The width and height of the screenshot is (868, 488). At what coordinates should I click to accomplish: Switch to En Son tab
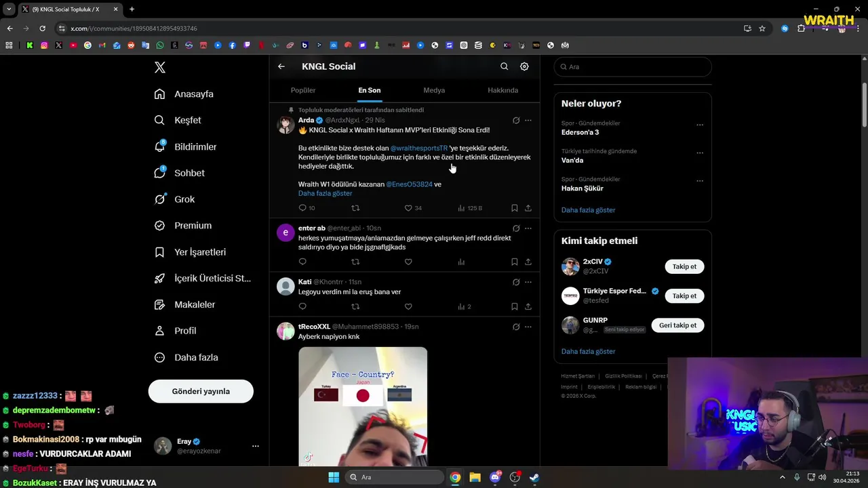370,90
